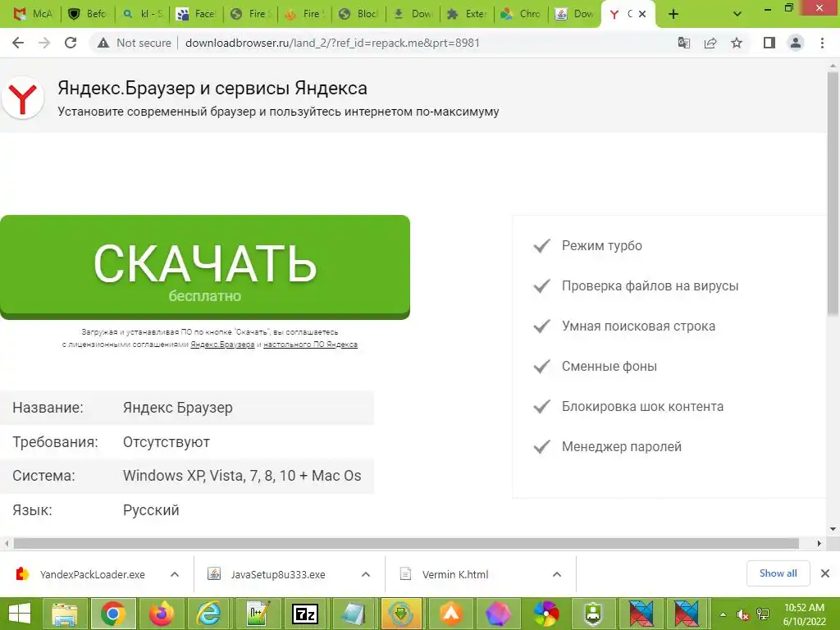Click the 'Проверка файлов на вирусы' text

pos(650,285)
